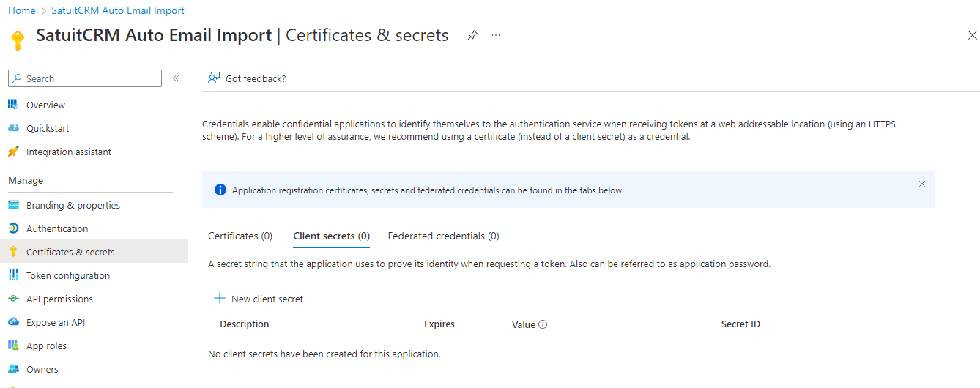Click SatuitCRM Auto Email Import breadcrumb

pos(118,10)
